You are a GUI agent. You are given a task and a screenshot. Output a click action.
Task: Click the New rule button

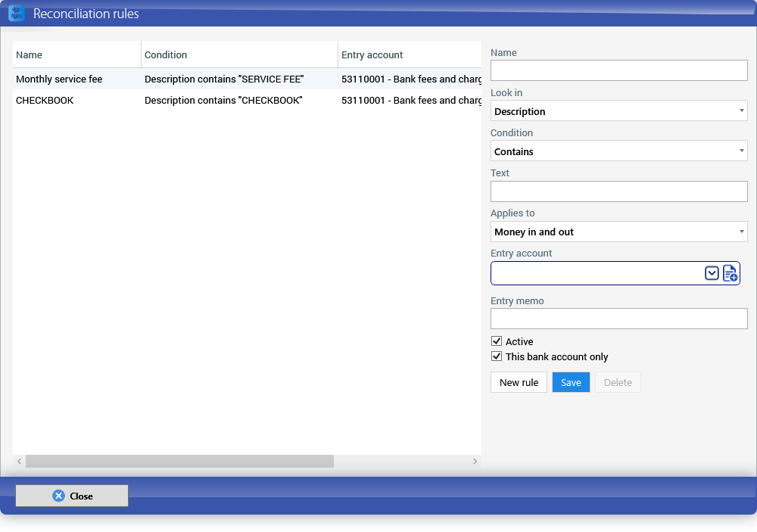519,382
